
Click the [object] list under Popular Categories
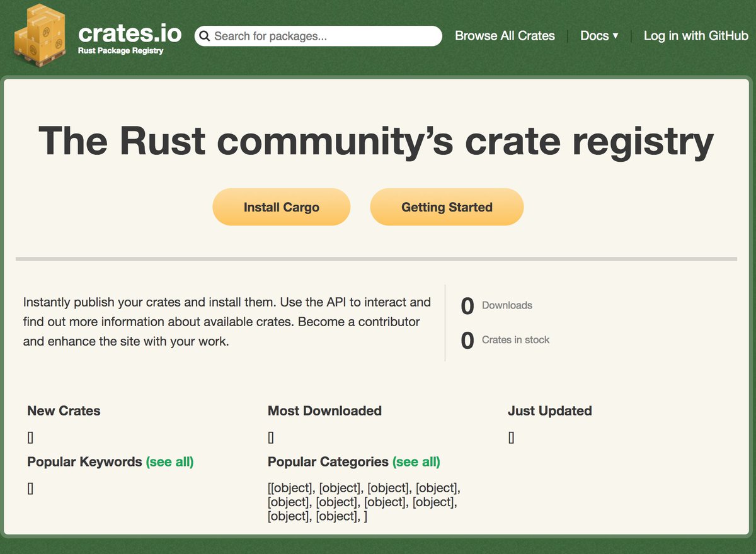pyautogui.click(x=364, y=502)
